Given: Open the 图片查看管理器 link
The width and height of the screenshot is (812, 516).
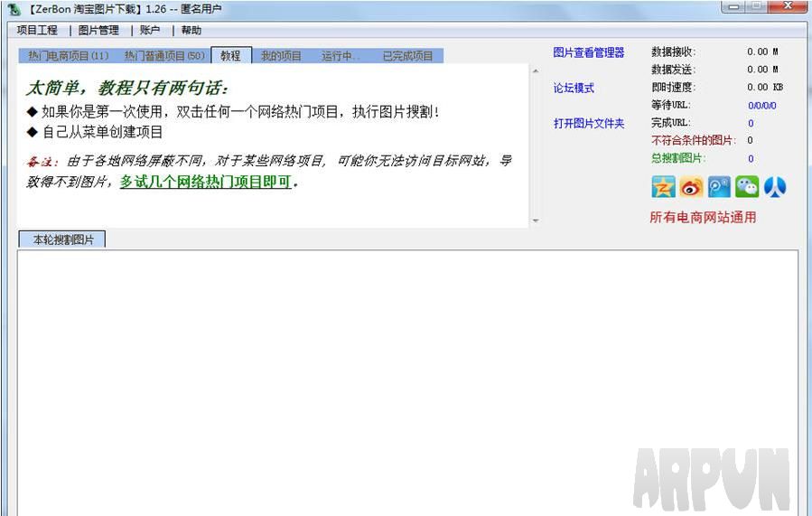Looking at the screenshot, I should click(588, 52).
